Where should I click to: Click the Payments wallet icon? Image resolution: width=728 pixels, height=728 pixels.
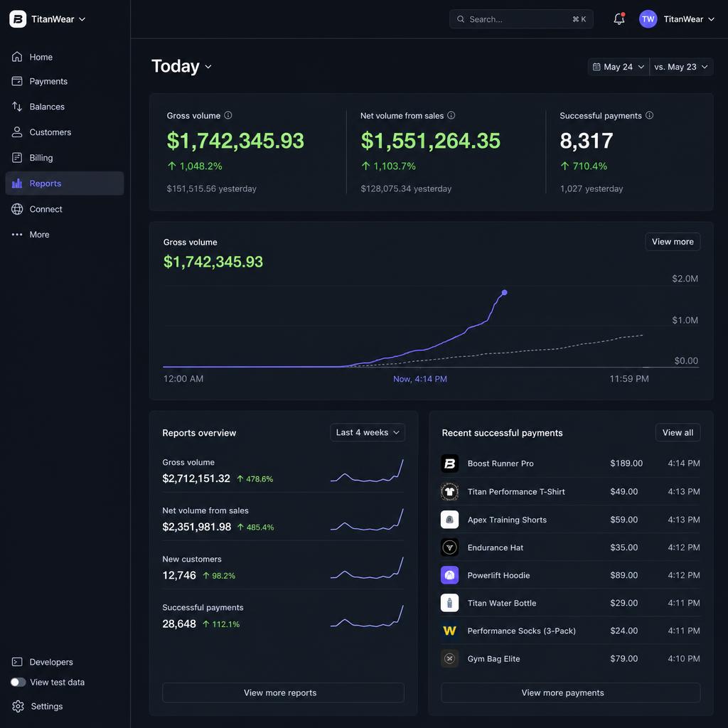[17, 81]
